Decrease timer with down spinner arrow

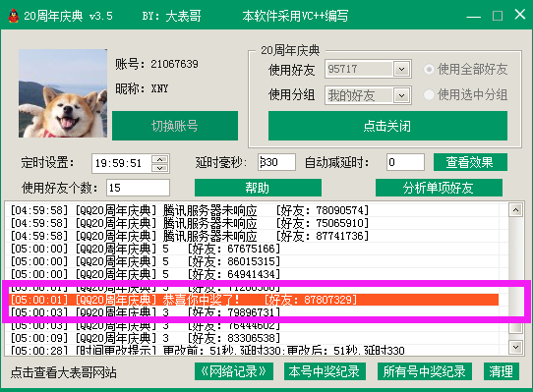tap(159, 168)
